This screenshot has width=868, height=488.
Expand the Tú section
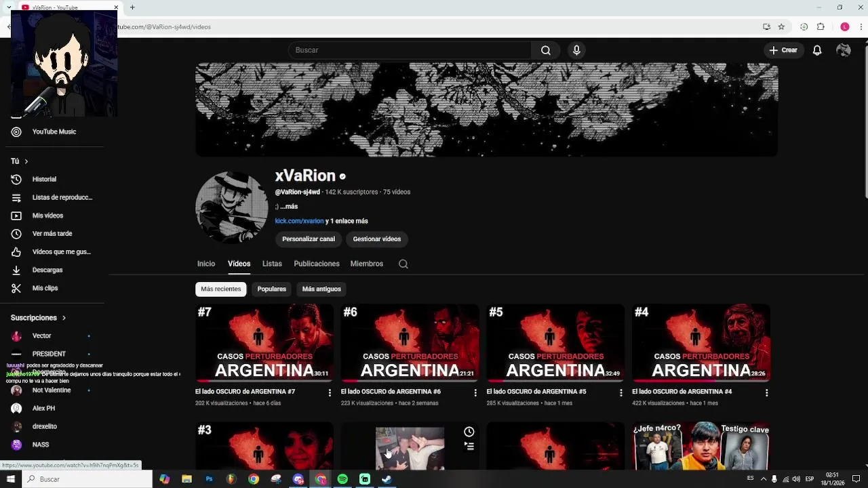19,161
